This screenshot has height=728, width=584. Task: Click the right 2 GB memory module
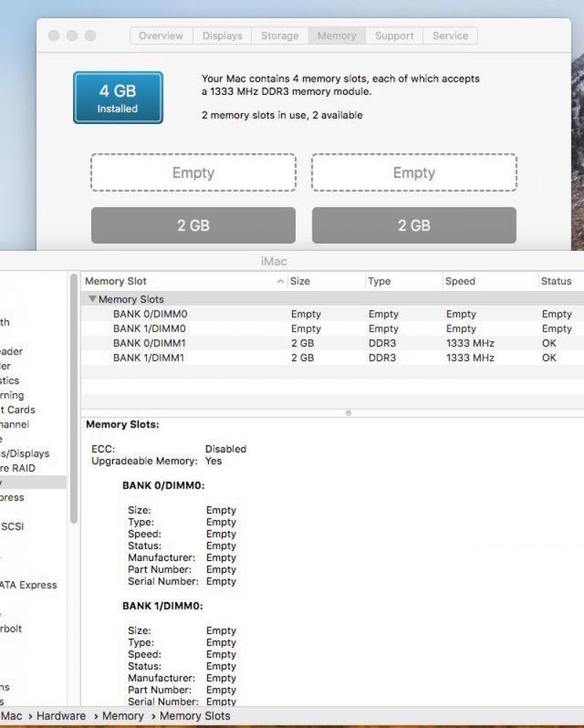pos(414,225)
